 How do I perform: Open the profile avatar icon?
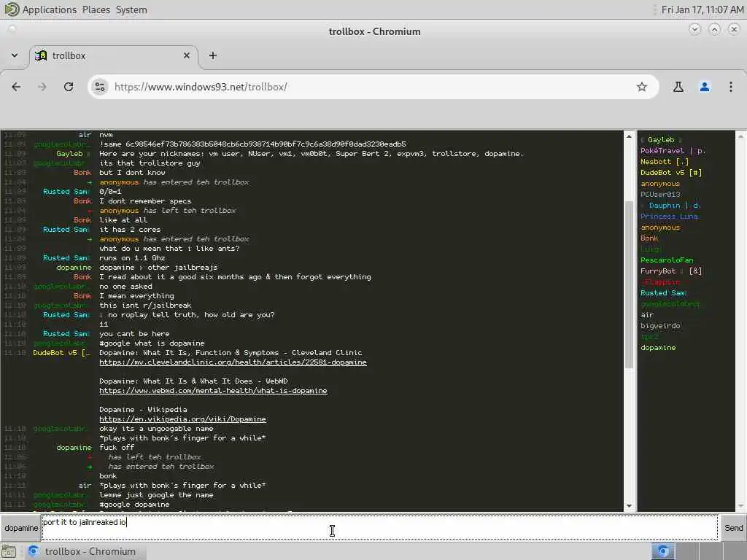click(705, 87)
